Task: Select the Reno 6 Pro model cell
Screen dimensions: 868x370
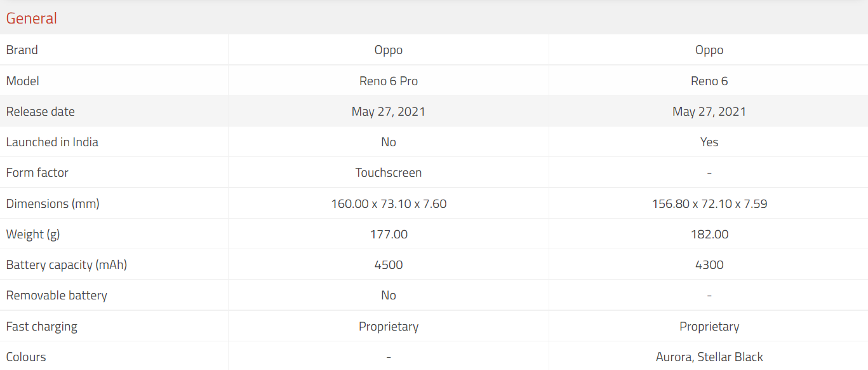Action: point(389,81)
